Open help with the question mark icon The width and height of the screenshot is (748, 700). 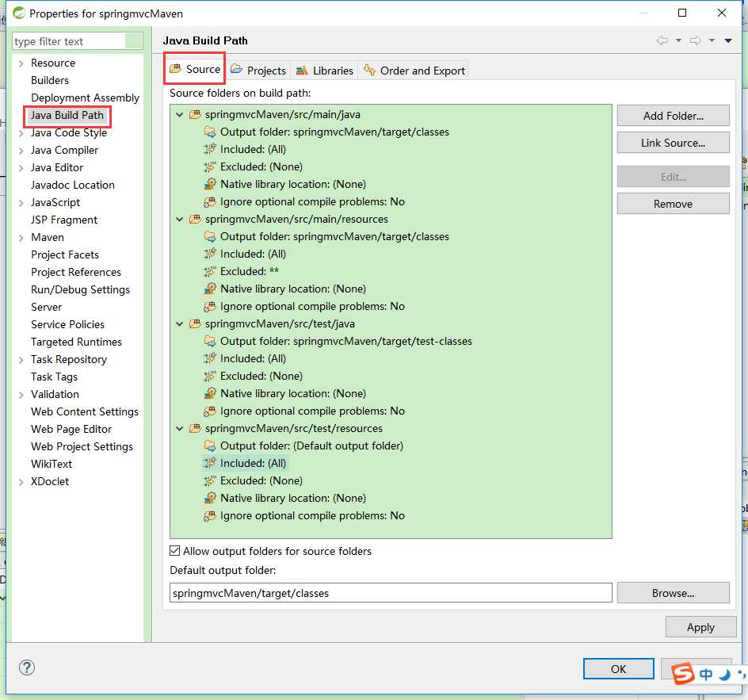pyautogui.click(x=27, y=667)
